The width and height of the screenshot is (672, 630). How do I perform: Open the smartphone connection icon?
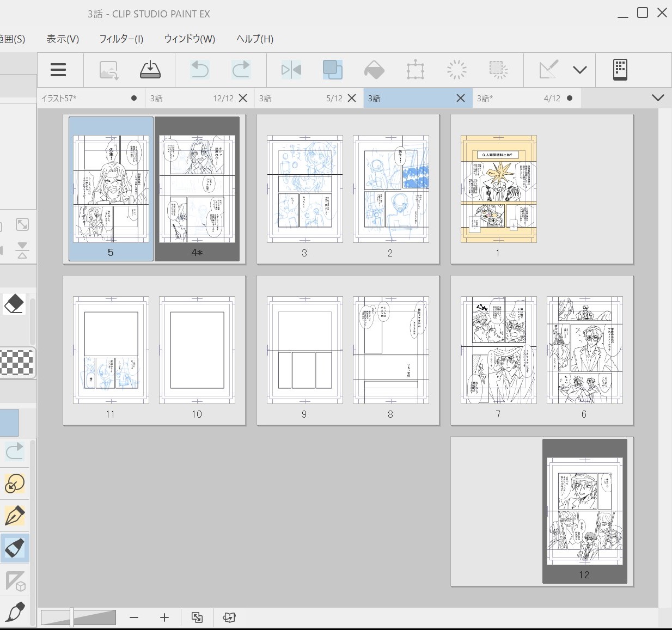[620, 70]
